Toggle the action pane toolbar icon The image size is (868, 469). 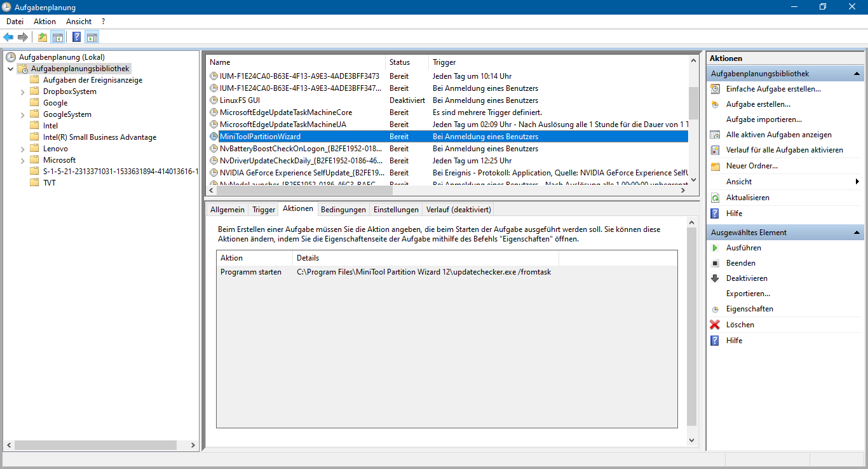(x=92, y=37)
